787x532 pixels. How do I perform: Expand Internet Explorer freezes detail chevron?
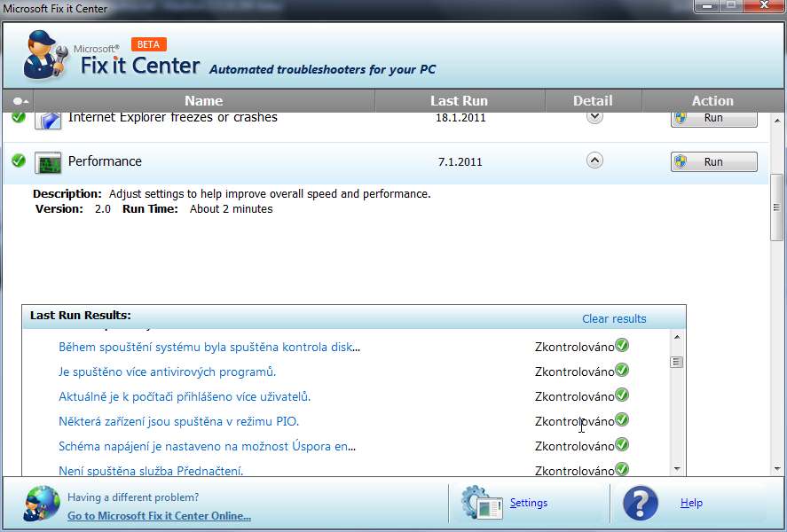coord(594,117)
